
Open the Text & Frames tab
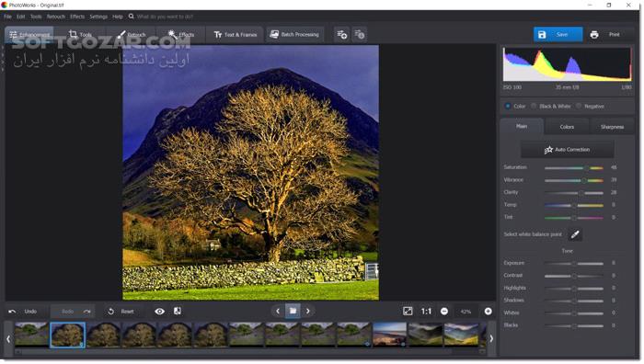click(236, 35)
